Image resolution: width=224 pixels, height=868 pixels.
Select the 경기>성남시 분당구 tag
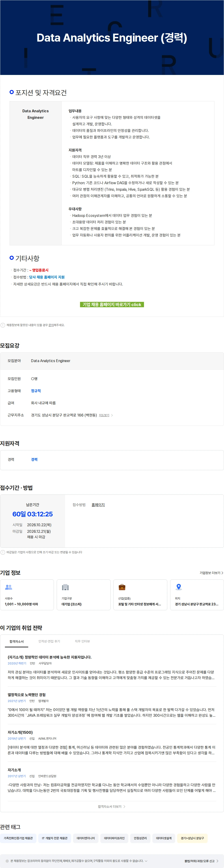click(x=192, y=838)
